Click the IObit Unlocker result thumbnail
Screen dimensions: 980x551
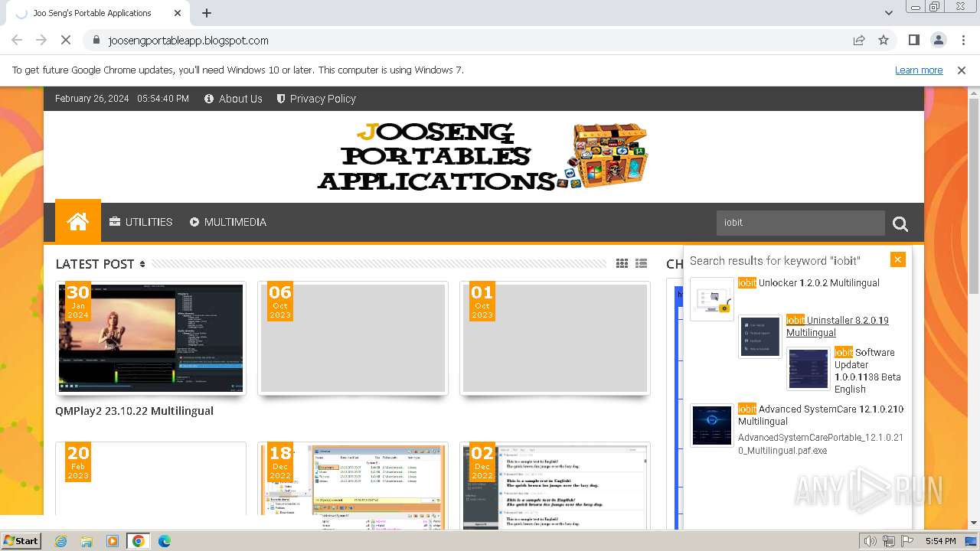coord(712,298)
